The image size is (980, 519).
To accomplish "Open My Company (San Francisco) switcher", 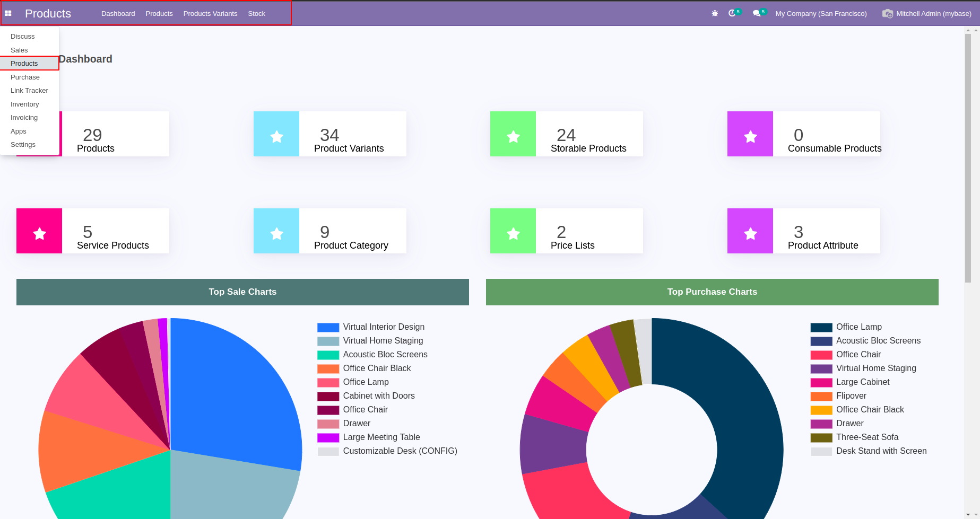I will 821,13.
